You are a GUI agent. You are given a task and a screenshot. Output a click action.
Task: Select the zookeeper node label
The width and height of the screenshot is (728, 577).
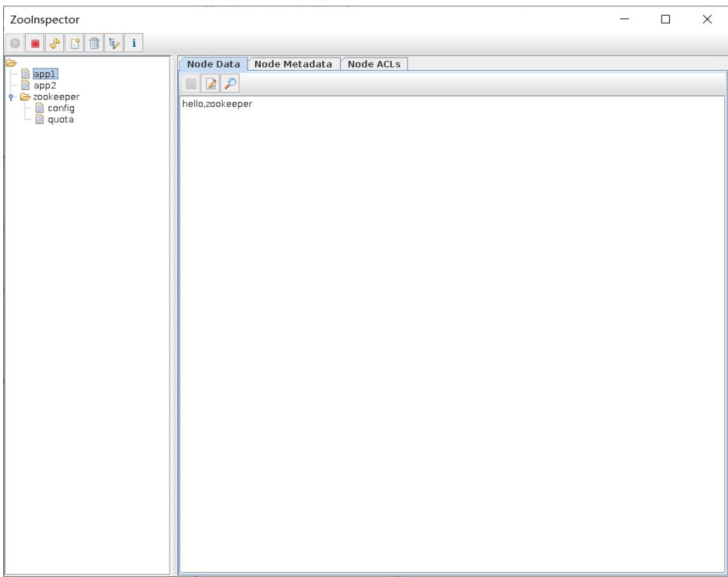click(x=56, y=97)
